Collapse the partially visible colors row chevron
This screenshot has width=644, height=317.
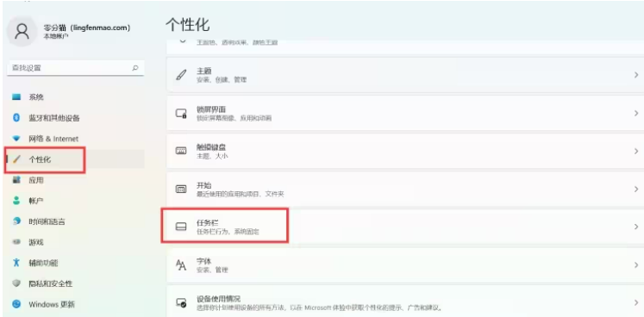183,42
